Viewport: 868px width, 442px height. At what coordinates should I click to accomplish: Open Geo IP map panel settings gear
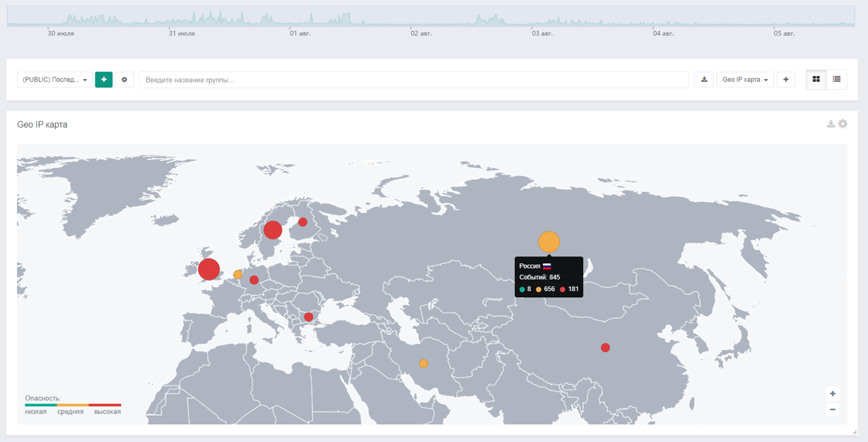(x=843, y=124)
